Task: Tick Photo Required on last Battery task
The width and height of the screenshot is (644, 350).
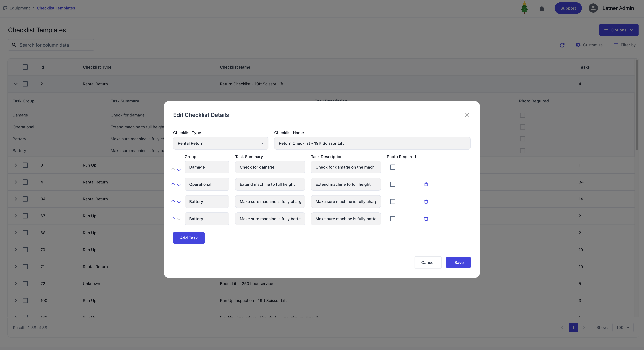Action: (x=392, y=219)
